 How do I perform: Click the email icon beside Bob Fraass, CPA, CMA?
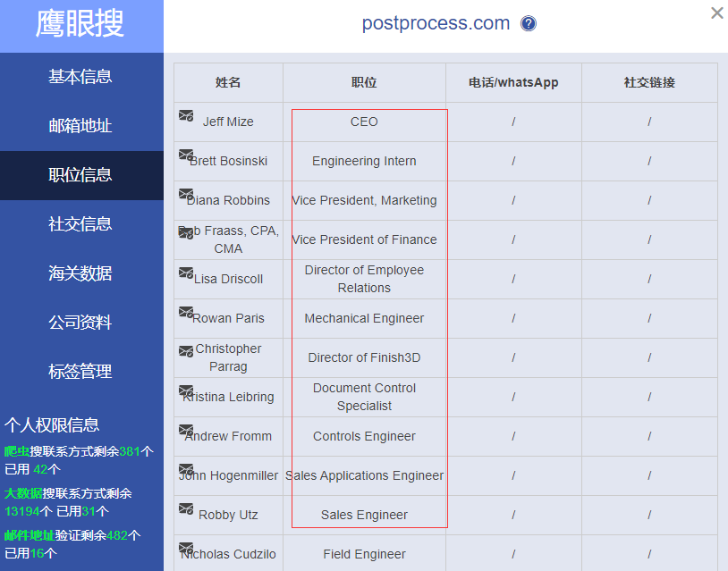coord(186,232)
